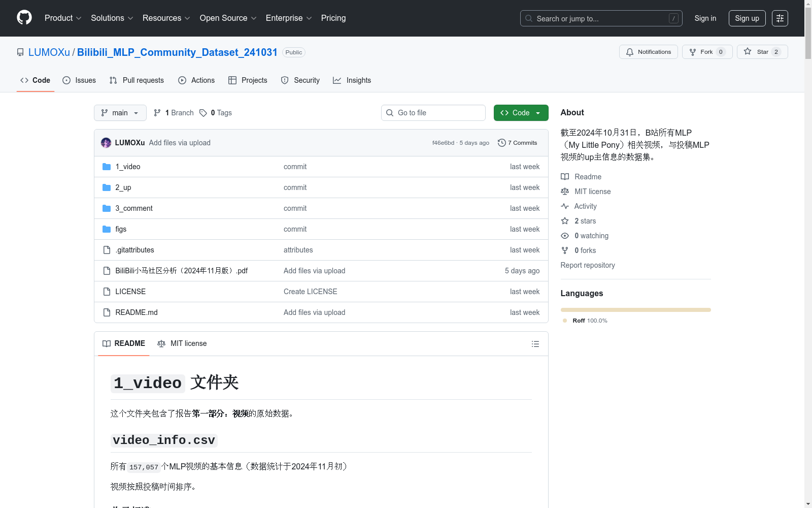
Task: Click the LICENSE file icon
Action: click(x=107, y=292)
